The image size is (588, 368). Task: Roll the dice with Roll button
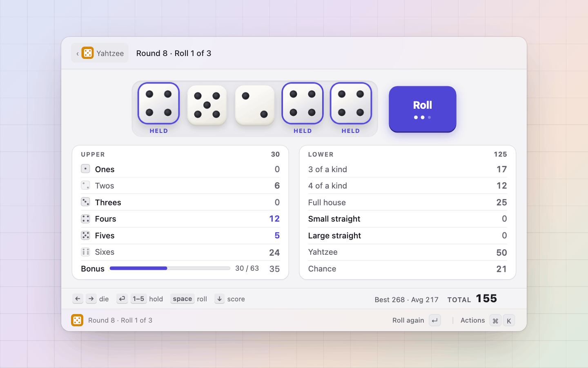pyautogui.click(x=423, y=109)
